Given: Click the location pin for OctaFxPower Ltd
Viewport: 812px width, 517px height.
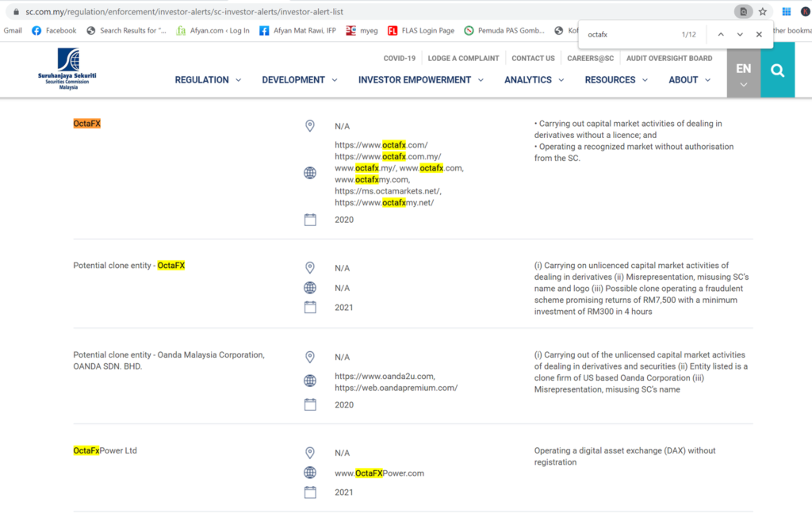Looking at the screenshot, I should click(310, 453).
